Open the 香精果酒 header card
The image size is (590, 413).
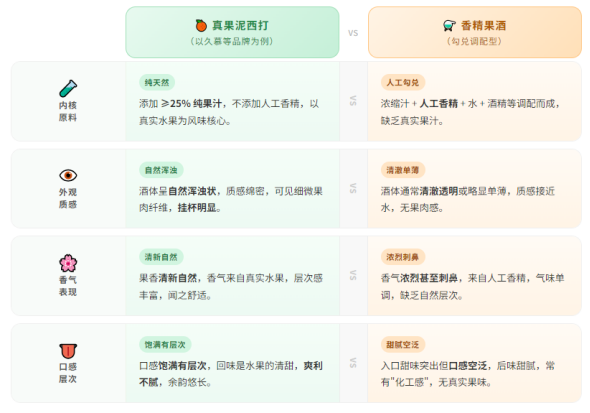pos(475,32)
